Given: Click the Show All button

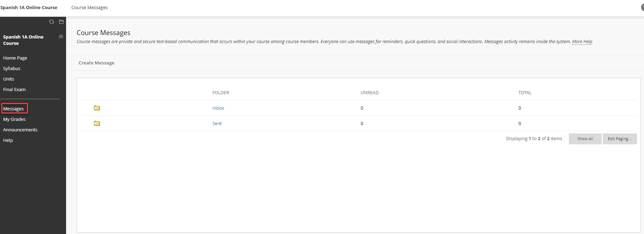Looking at the screenshot, I should 585,139.
